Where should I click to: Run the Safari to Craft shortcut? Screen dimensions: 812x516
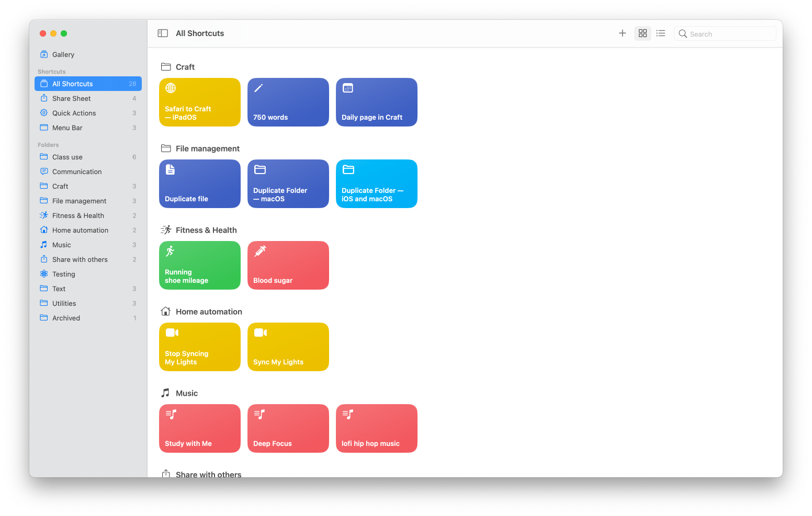[199, 102]
